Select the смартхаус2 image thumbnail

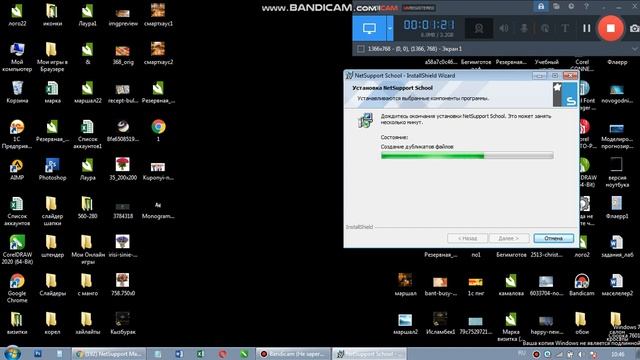(158, 53)
